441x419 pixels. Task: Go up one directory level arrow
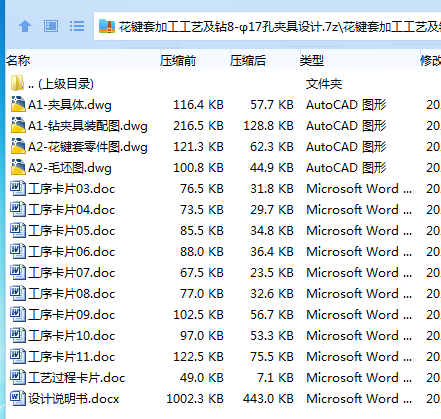25,26
